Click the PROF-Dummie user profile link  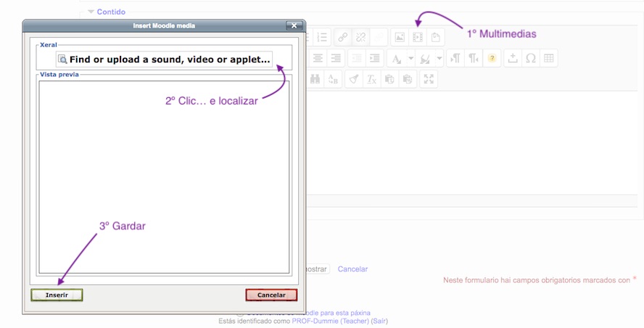click(x=318, y=321)
